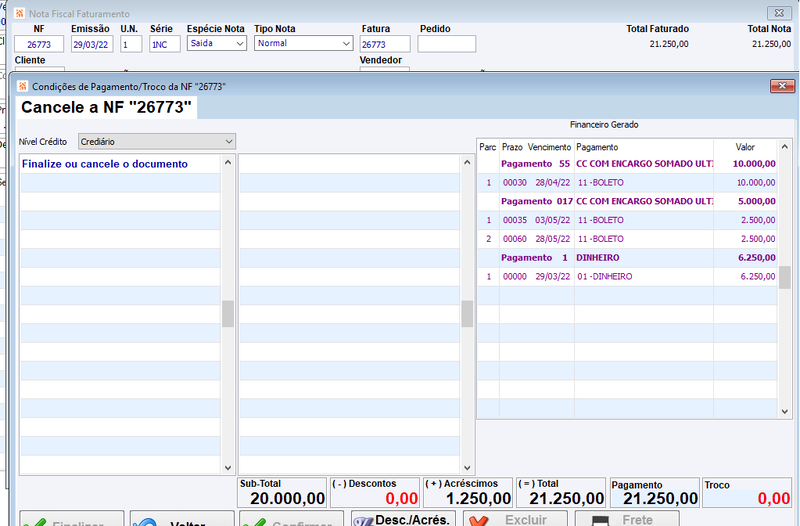800x526 pixels.
Task: Click scroll up arrow of left list
Action: 228,163
